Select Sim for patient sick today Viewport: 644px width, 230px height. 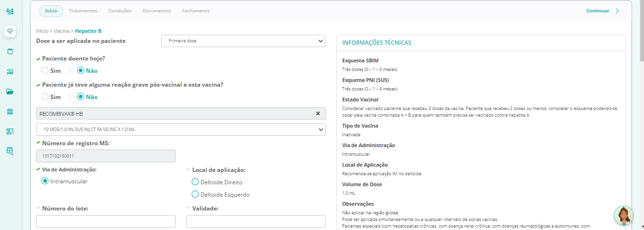pyautogui.click(x=45, y=70)
